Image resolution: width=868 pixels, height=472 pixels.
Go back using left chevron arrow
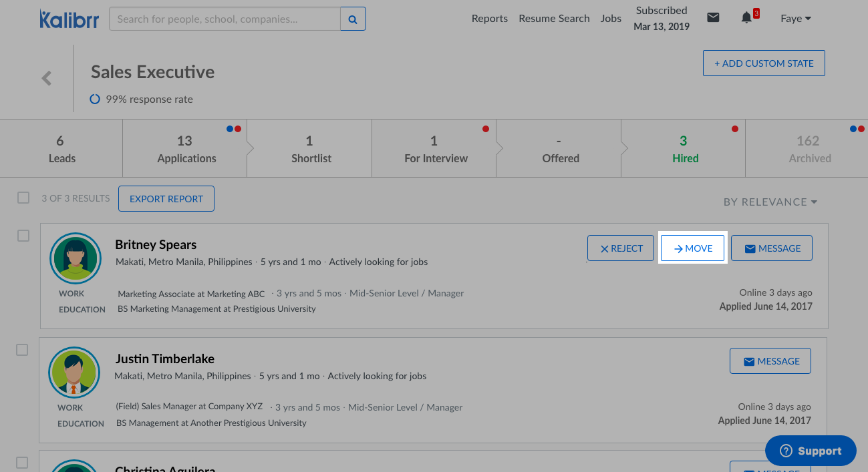point(47,78)
